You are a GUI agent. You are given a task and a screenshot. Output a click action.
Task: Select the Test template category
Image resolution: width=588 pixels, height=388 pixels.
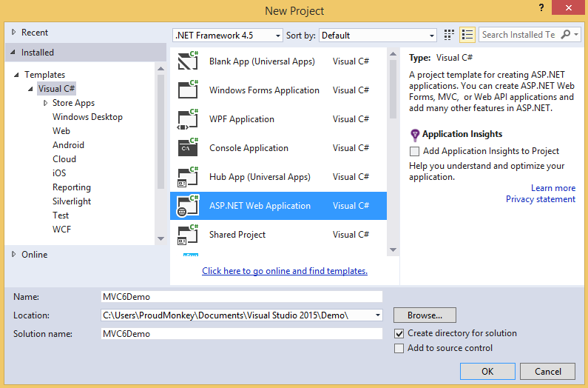tap(61, 215)
